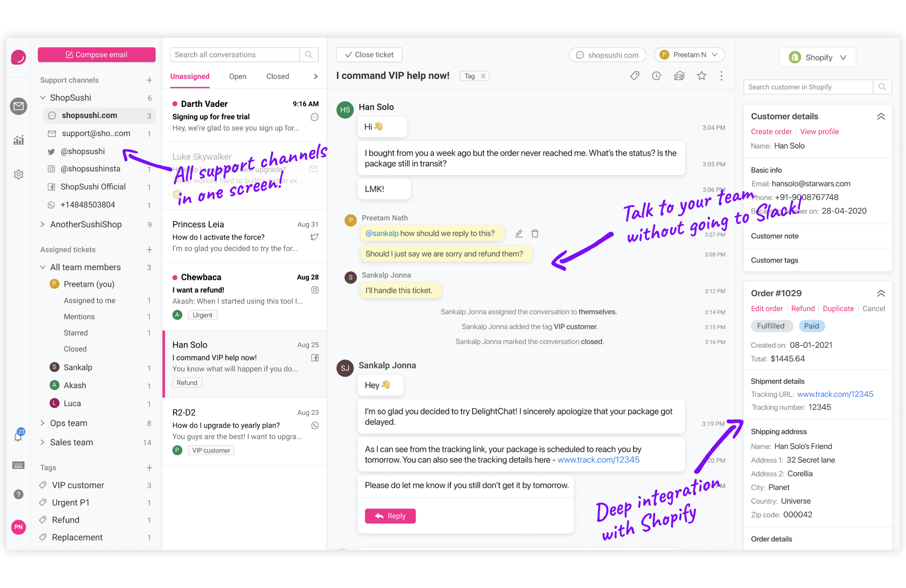Image resolution: width=906 pixels, height=588 pixels.
Task: Click the star/bookmark icon on ticket
Action: (702, 76)
